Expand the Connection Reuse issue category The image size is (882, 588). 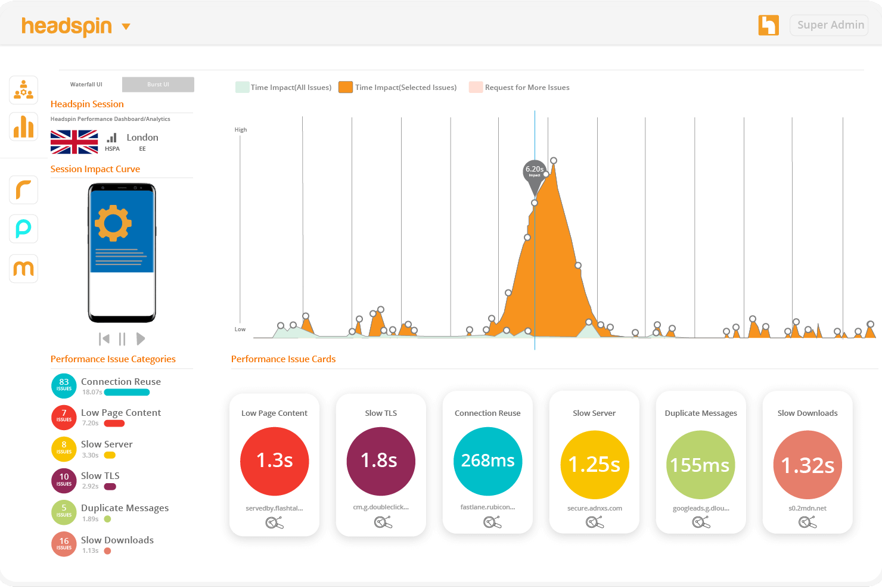point(120,381)
